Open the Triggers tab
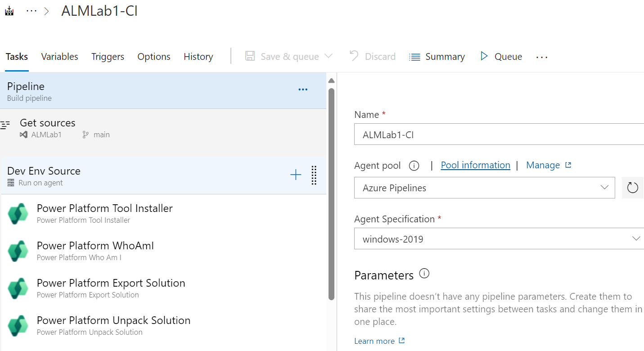 pos(108,56)
